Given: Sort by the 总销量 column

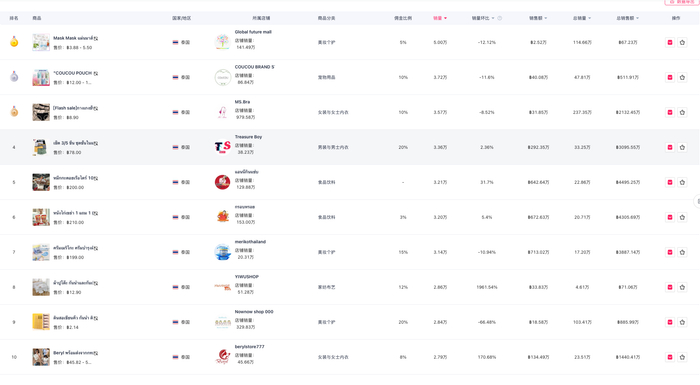Looking at the screenshot, I should (582, 18).
